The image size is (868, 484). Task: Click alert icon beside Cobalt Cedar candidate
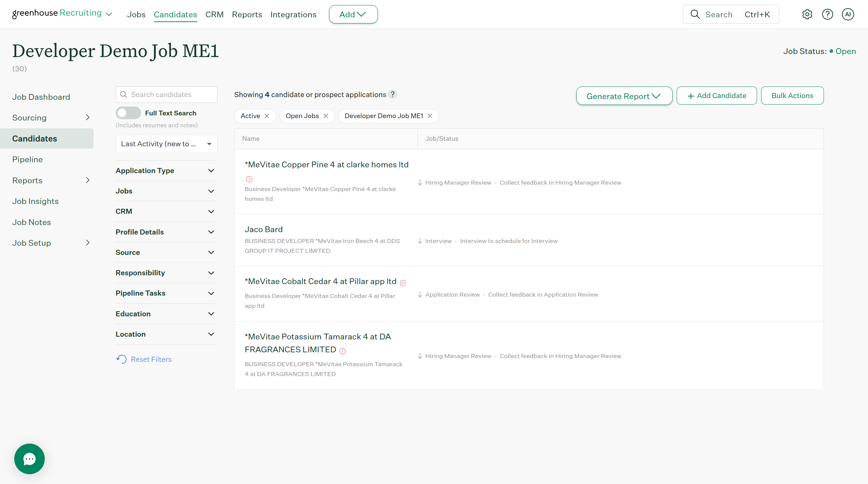[x=403, y=283]
